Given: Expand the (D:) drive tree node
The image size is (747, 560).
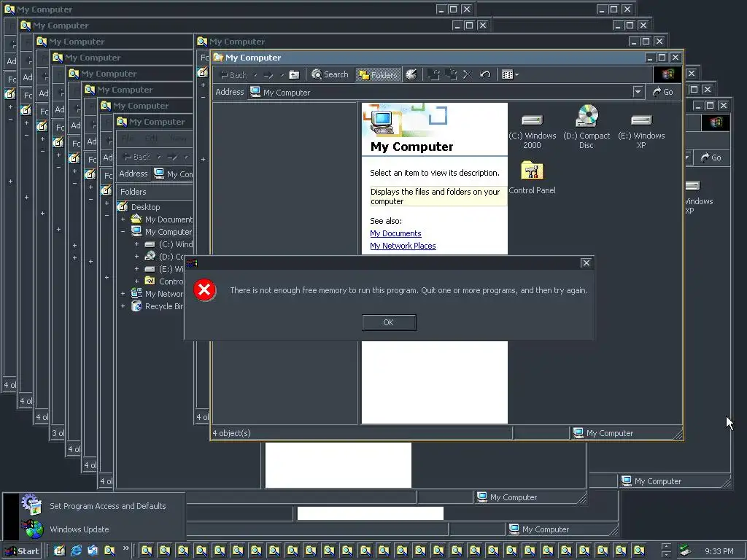Looking at the screenshot, I should pos(136,257).
